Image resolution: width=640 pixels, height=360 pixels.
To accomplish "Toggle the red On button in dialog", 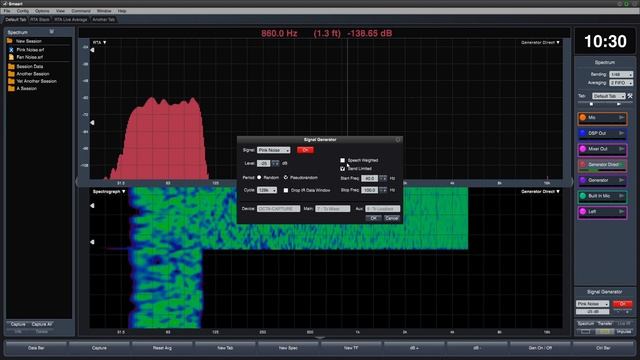I will [305, 150].
